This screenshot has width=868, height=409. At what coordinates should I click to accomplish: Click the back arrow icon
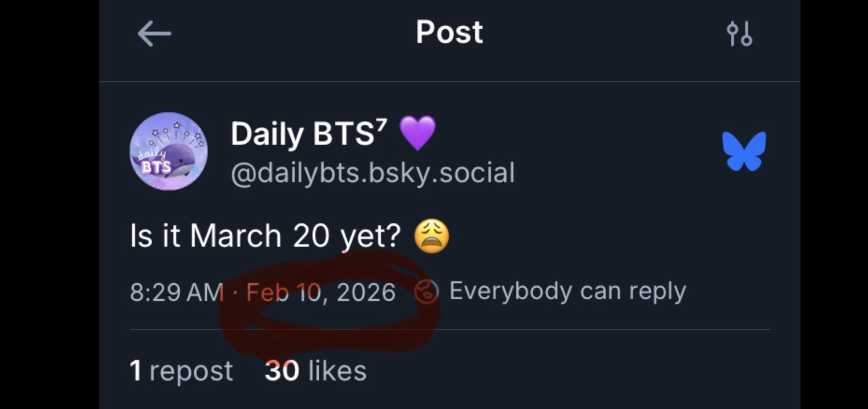tap(154, 33)
